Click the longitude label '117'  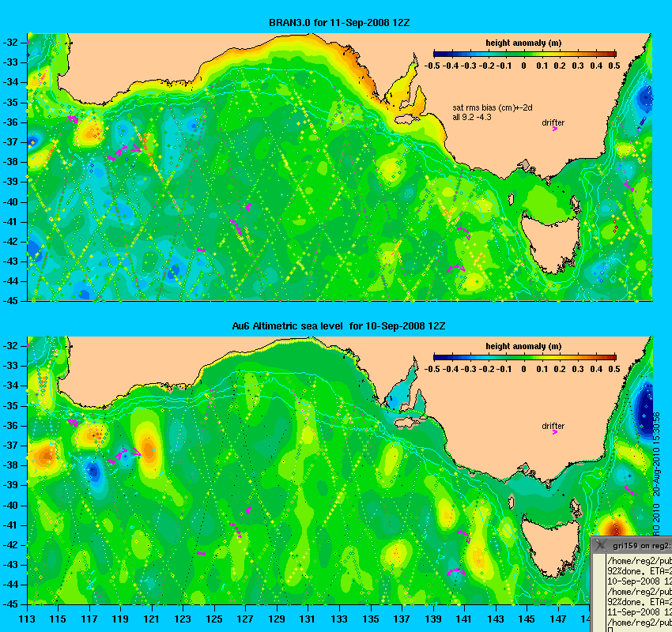pyautogui.click(x=89, y=619)
